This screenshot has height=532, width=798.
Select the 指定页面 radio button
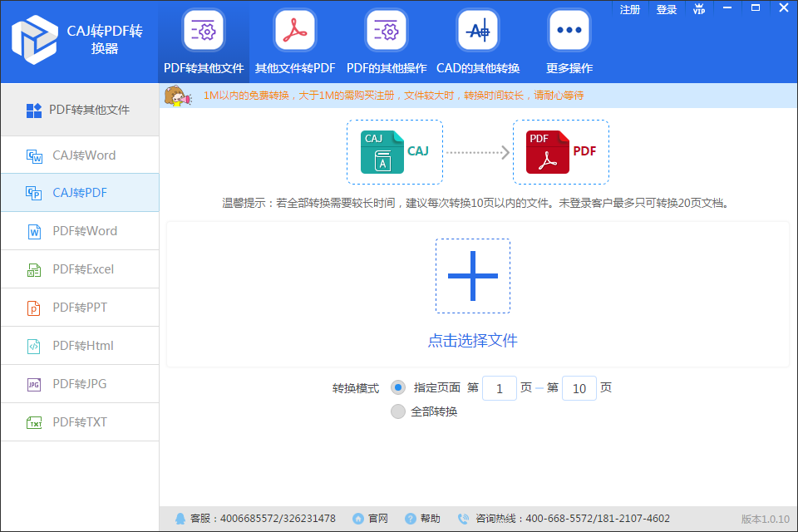398,387
